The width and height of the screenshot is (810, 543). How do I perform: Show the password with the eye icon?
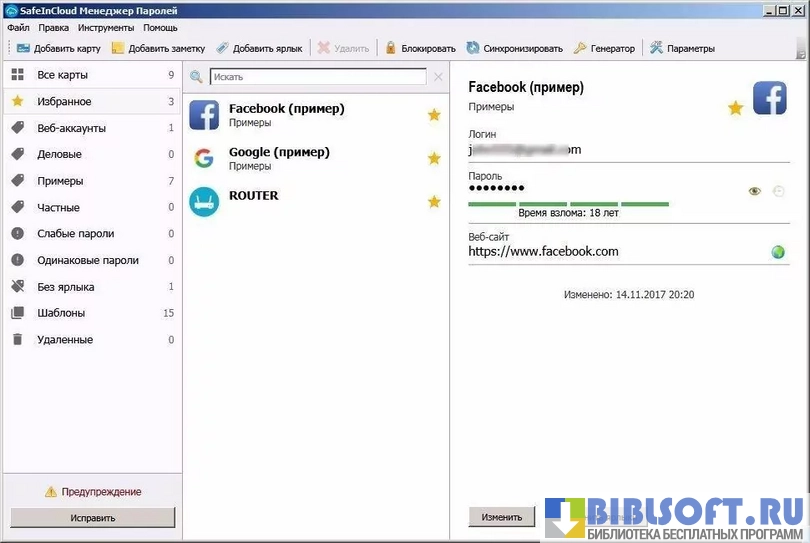coord(755,191)
